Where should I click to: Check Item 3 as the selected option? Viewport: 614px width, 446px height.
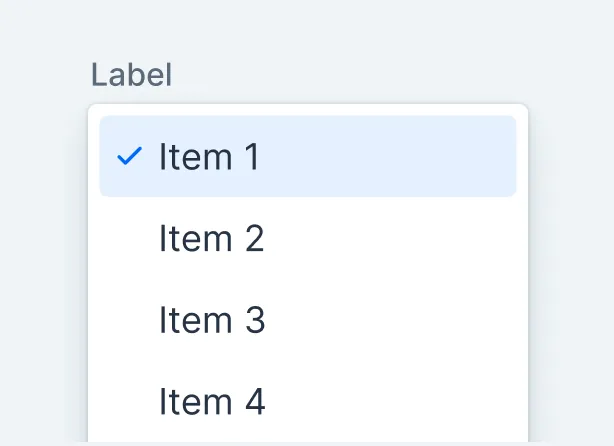point(211,321)
